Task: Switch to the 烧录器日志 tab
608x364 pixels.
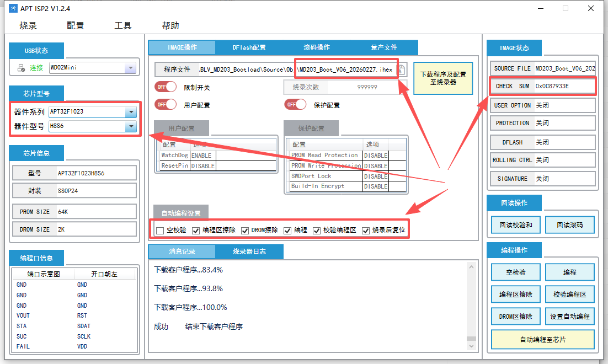Action: (249, 251)
